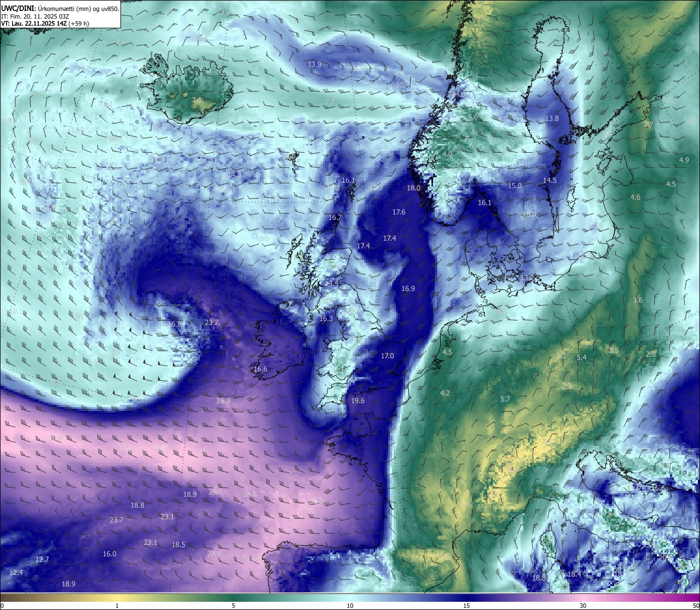Click the 5 tick on the color scale

(234, 606)
